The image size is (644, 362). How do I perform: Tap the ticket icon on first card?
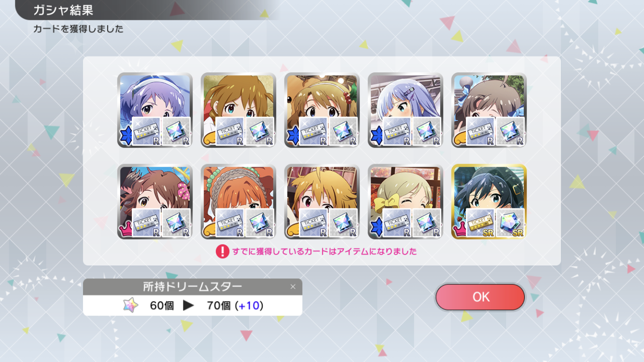(x=146, y=131)
